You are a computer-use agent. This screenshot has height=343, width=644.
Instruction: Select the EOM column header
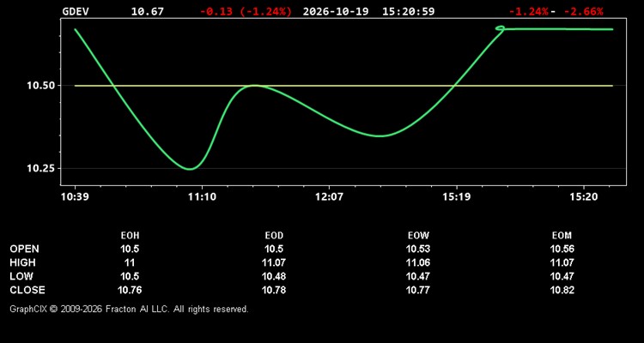click(562, 236)
